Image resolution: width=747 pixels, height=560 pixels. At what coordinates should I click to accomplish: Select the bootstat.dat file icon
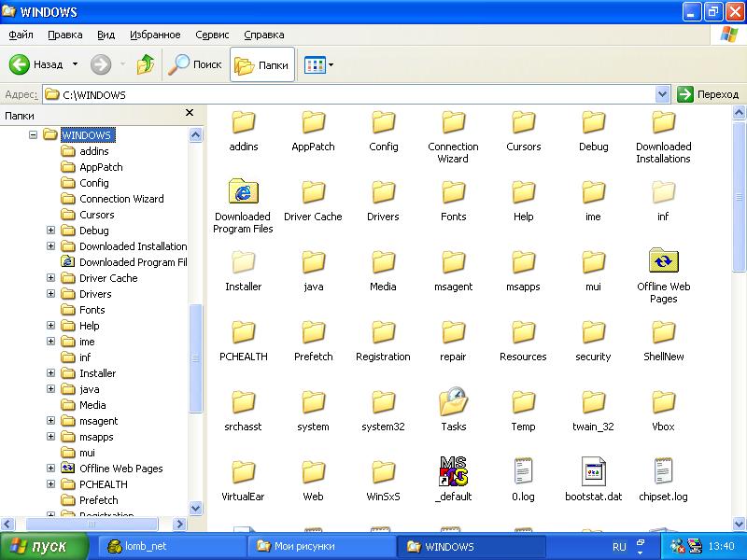point(594,471)
